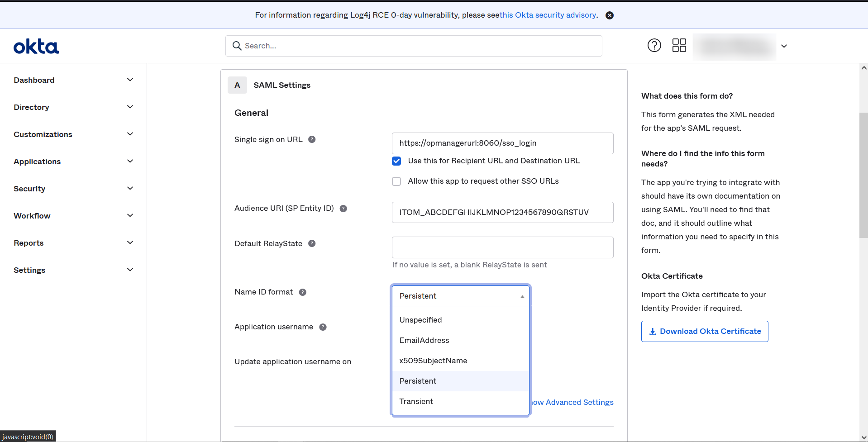Screen dimensions: 868x442
Task: Open the help question mark icon in header
Action: pyautogui.click(x=654, y=46)
